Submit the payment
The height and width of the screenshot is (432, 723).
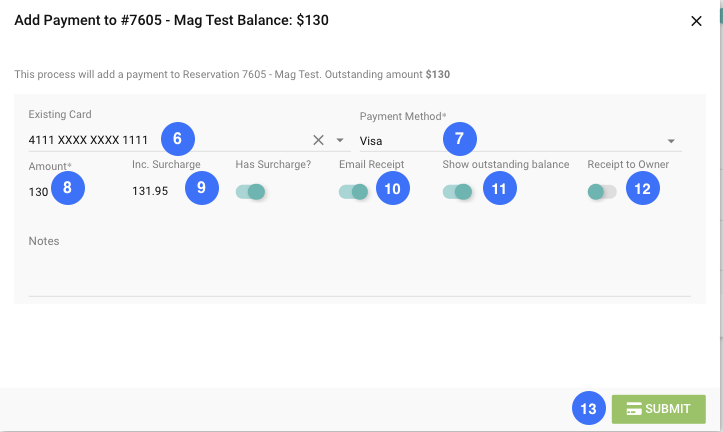click(x=658, y=409)
